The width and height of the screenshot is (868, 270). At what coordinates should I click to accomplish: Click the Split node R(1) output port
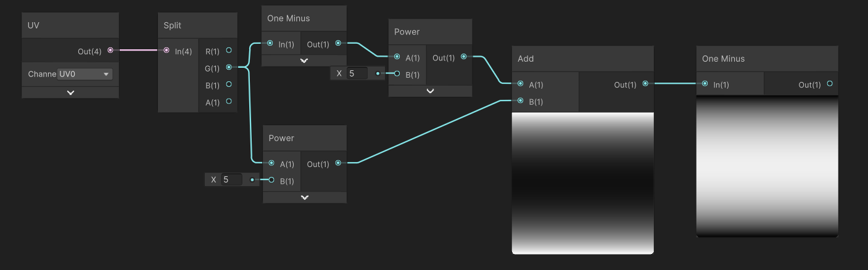pos(229,51)
